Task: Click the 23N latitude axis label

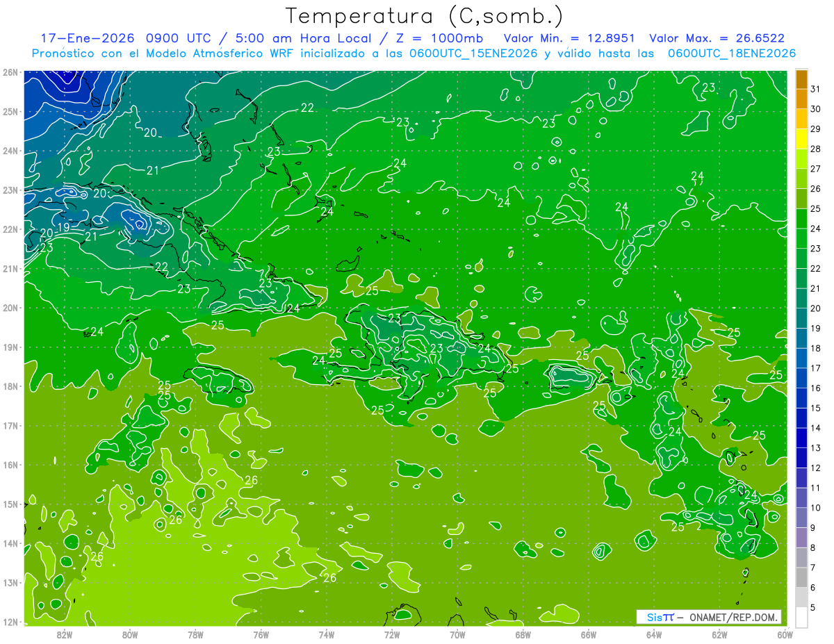Action: pos(10,190)
